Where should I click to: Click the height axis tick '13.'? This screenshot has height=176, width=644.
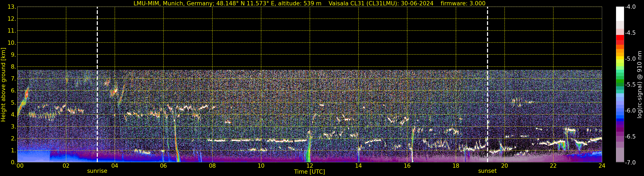12,7
